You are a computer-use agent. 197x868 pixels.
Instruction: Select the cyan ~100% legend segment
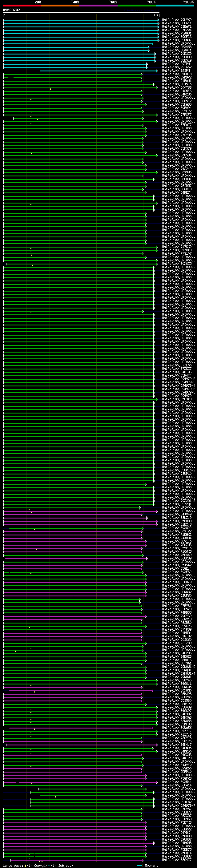[175, 6]
